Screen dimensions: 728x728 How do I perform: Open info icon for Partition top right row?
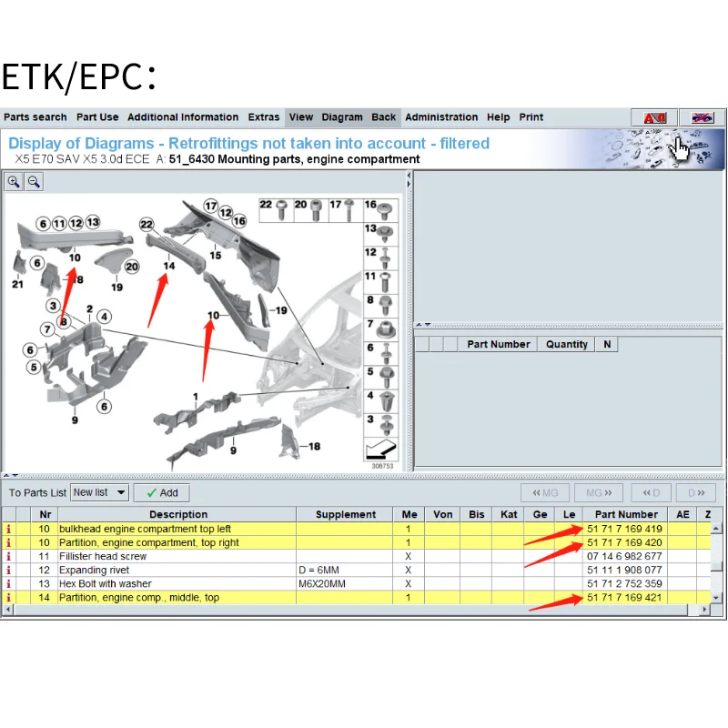pyautogui.click(x=8, y=542)
